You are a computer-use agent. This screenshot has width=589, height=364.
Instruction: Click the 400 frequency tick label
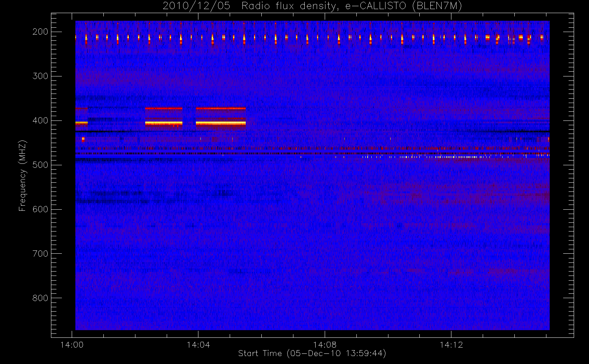pos(40,120)
